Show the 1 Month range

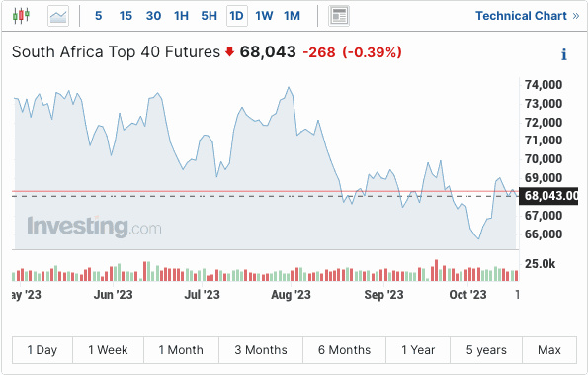click(x=181, y=350)
